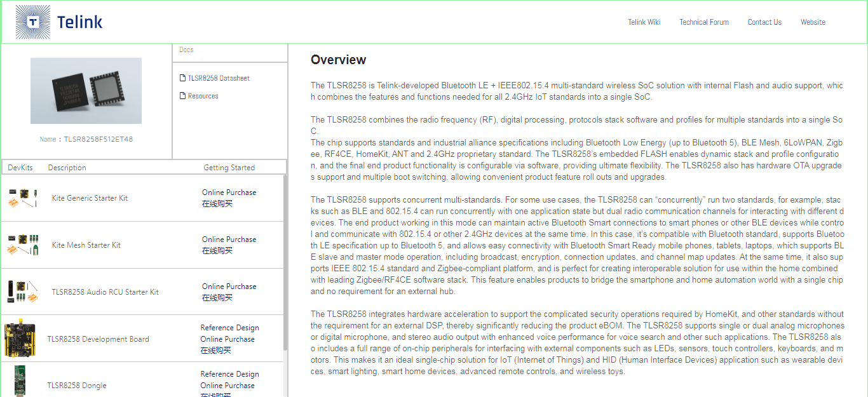The width and height of the screenshot is (868, 397).
Task: Open the Resources link in Docs
Action: (x=203, y=96)
